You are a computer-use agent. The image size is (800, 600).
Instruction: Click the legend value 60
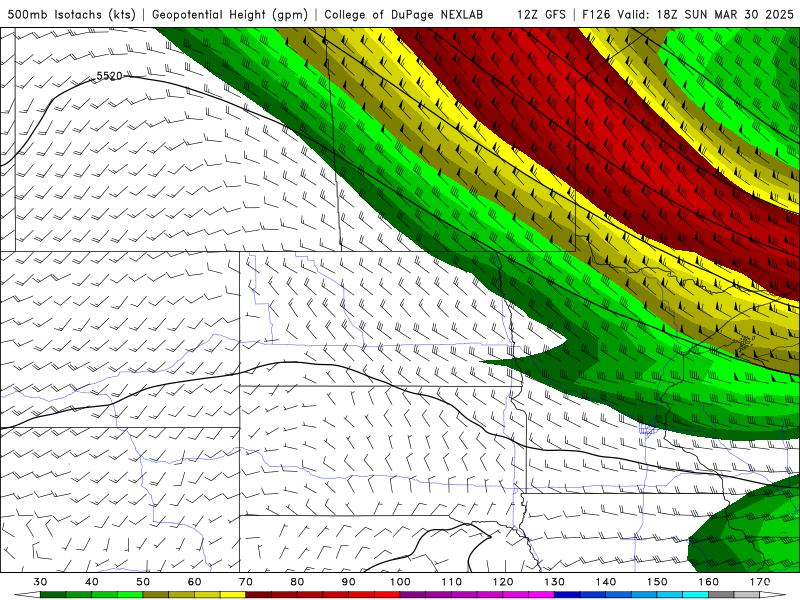tap(194, 582)
